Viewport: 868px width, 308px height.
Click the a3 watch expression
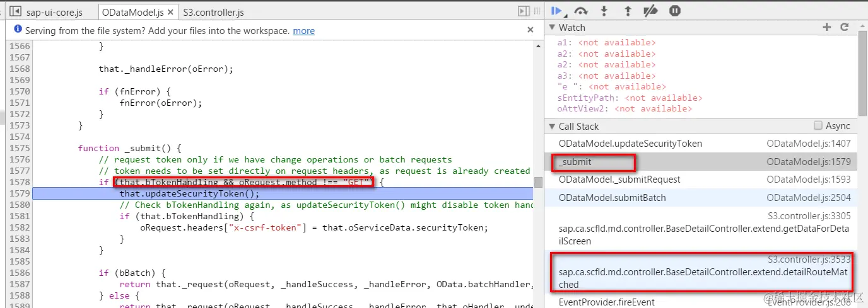606,76
